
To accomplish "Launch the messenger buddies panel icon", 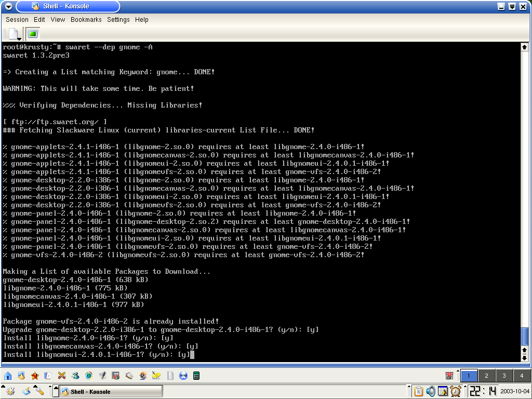I will coord(75,376).
